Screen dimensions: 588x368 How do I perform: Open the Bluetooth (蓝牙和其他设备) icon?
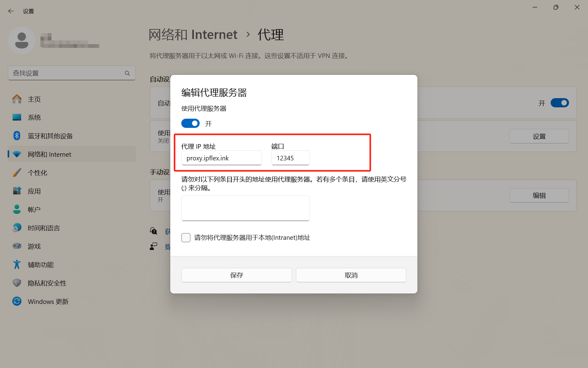tap(17, 136)
